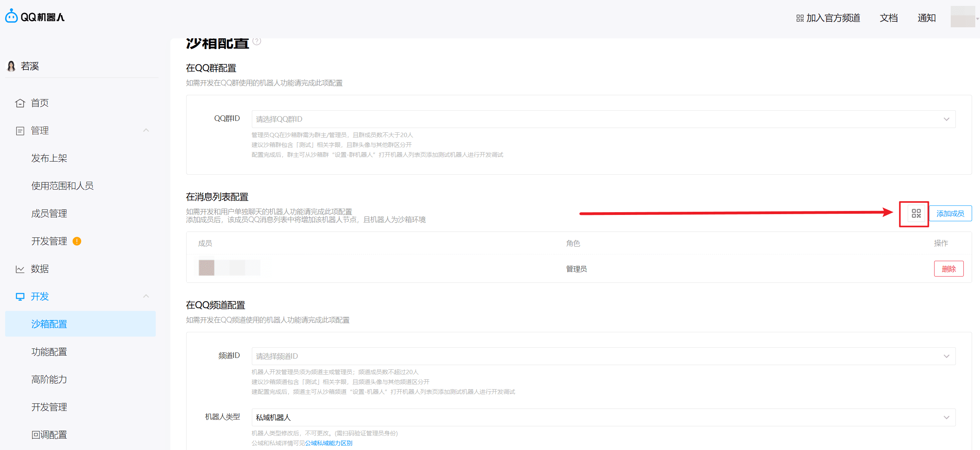The width and height of the screenshot is (980, 450).
Task: Click the 在QQ群配置 heading
Action: pyautogui.click(x=211, y=68)
